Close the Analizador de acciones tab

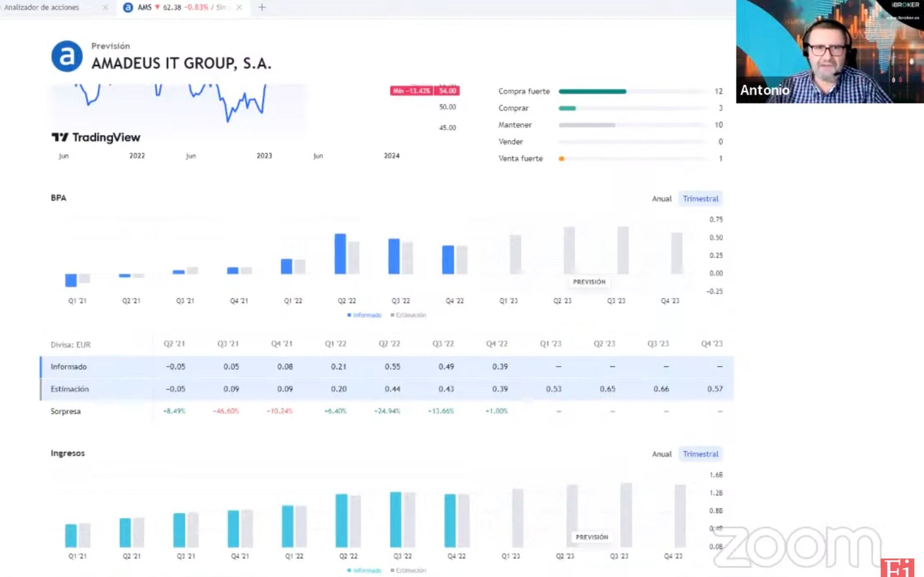[x=105, y=8]
